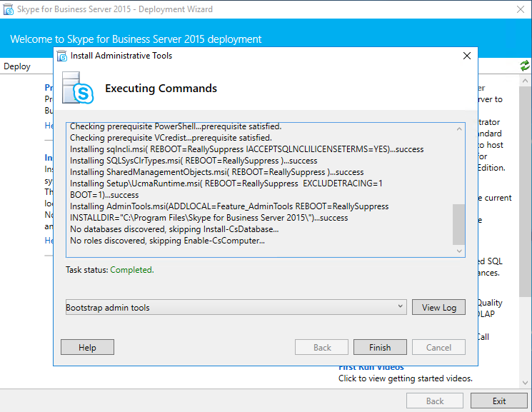Click the Install Administrative Tools title bar icon
The height and width of the screenshot is (412, 532).
click(62, 56)
